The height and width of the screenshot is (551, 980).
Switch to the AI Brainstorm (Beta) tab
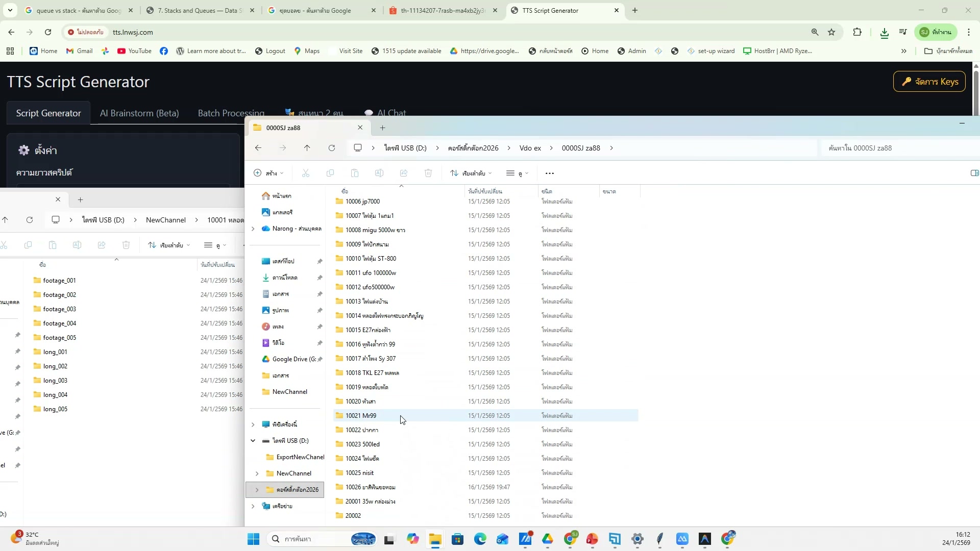click(x=139, y=113)
